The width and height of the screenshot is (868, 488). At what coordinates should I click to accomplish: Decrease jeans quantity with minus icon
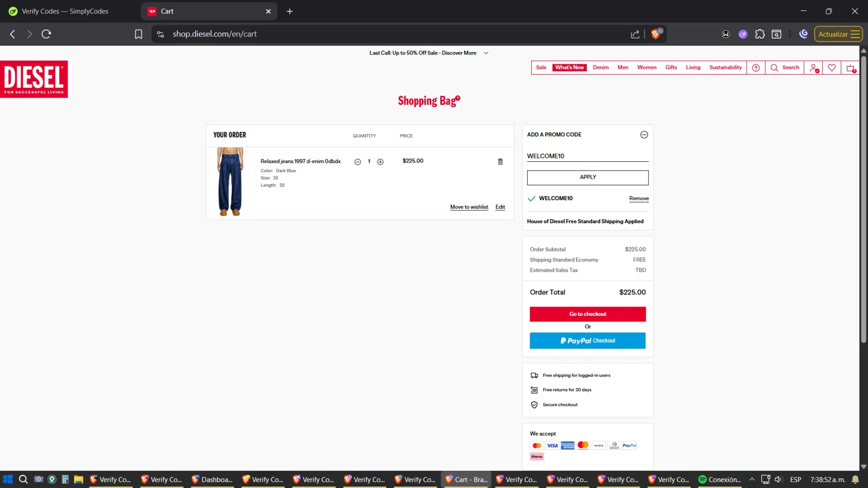pos(358,162)
